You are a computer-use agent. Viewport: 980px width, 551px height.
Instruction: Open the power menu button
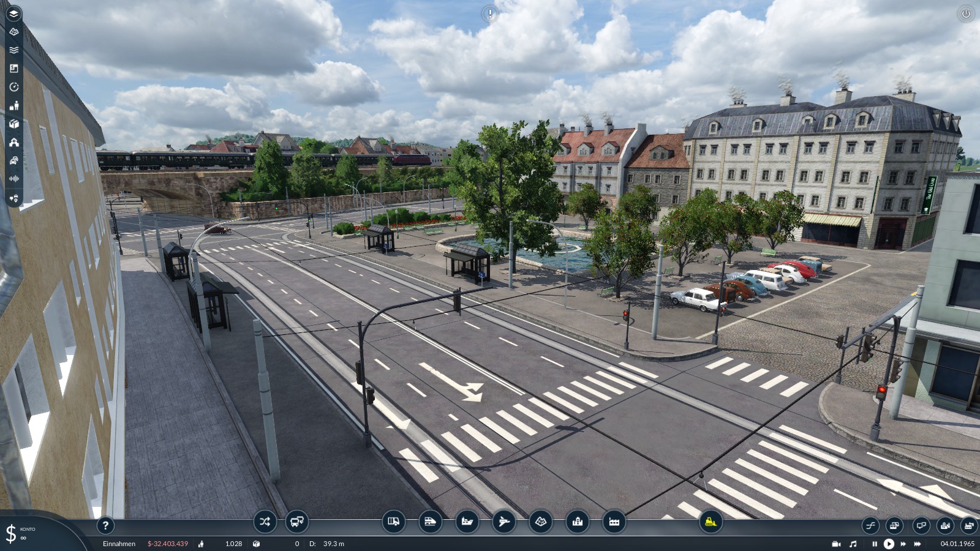point(966,13)
